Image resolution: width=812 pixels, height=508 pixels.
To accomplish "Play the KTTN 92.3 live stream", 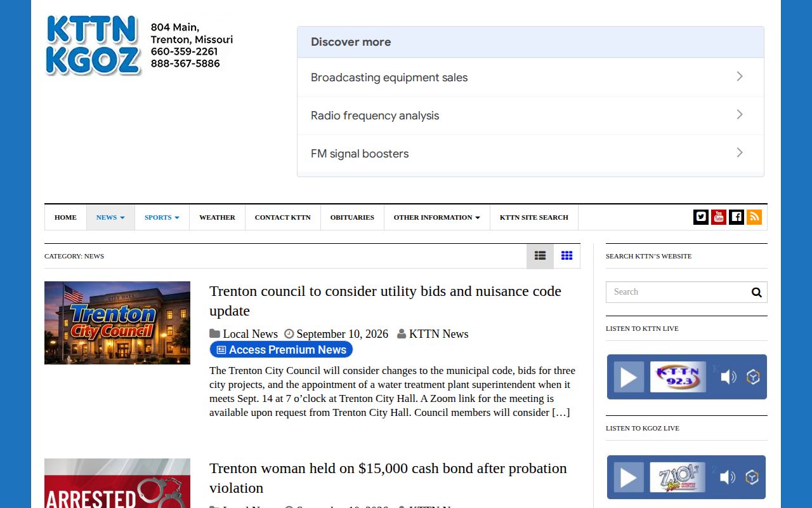I will click(629, 377).
